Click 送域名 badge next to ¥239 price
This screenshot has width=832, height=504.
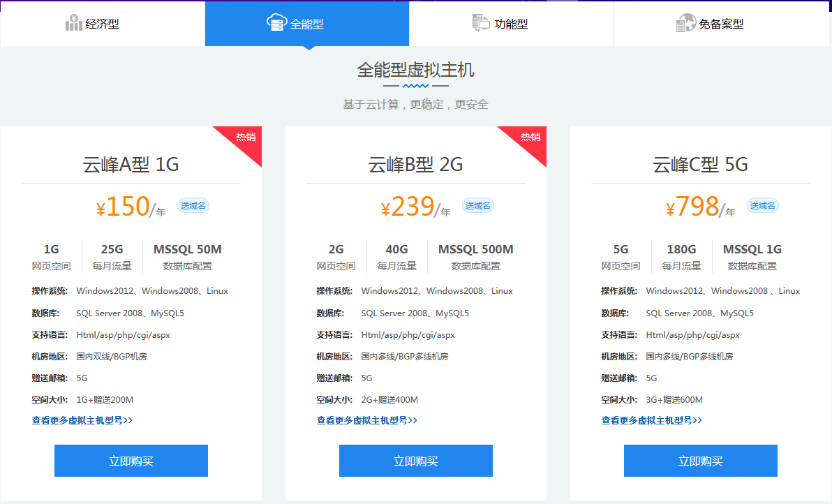coord(478,205)
